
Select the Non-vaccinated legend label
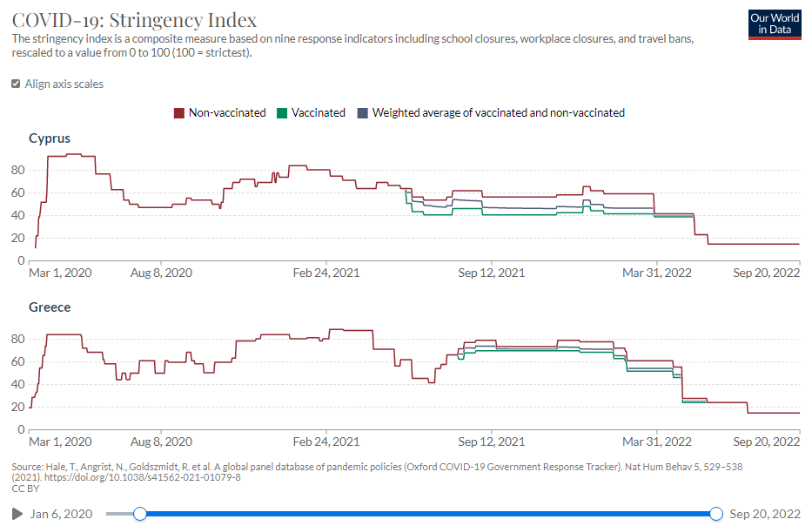point(227,112)
